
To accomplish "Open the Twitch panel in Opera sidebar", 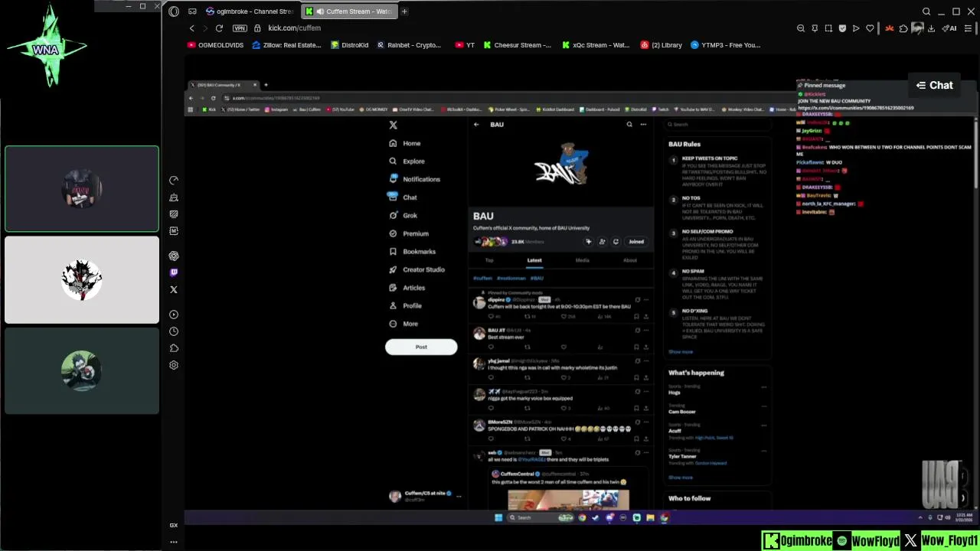I will [x=174, y=272].
